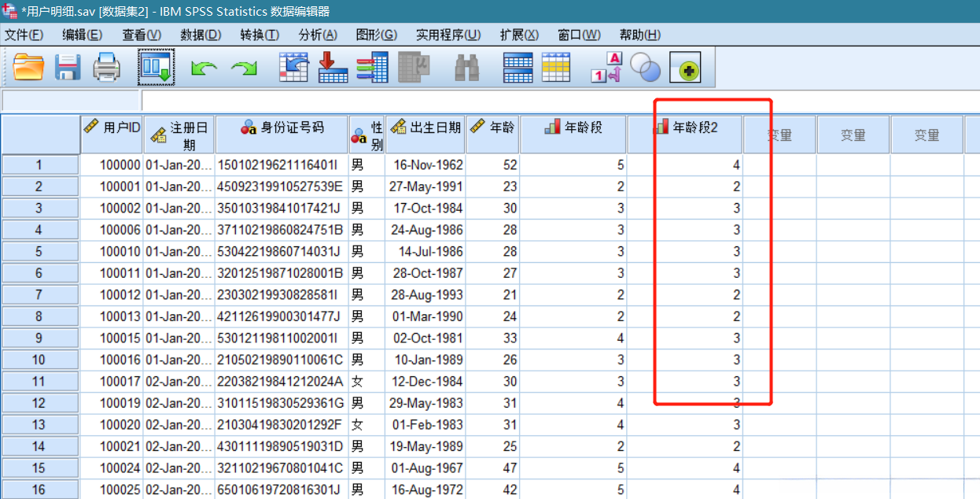This screenshot has height=499, width=980.
Task: Select row header 1
Action: [40, 165]
